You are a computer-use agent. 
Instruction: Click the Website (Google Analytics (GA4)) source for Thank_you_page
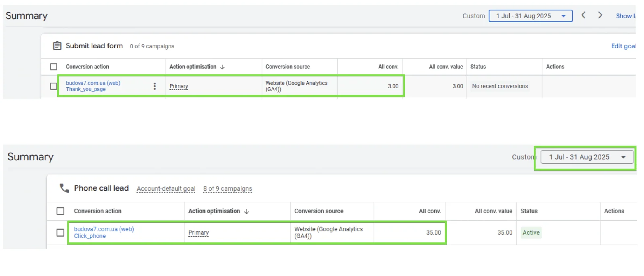click(297, 86)
